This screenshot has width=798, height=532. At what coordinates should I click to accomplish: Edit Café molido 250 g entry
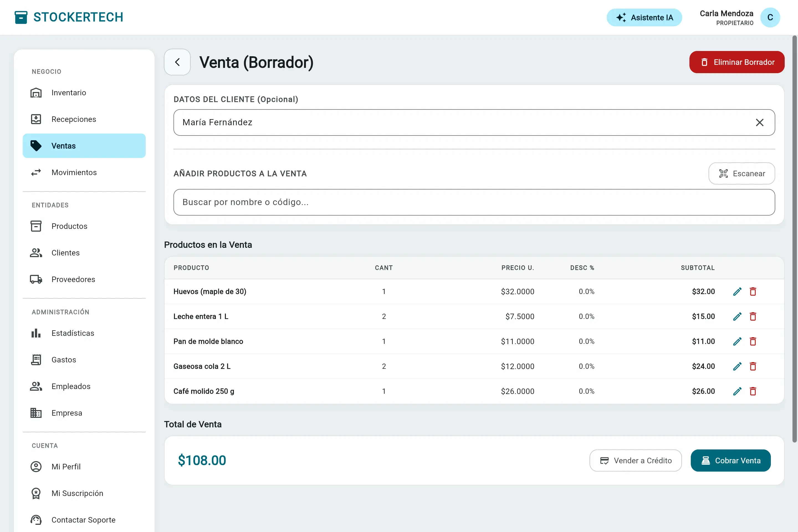click(737, 391)
